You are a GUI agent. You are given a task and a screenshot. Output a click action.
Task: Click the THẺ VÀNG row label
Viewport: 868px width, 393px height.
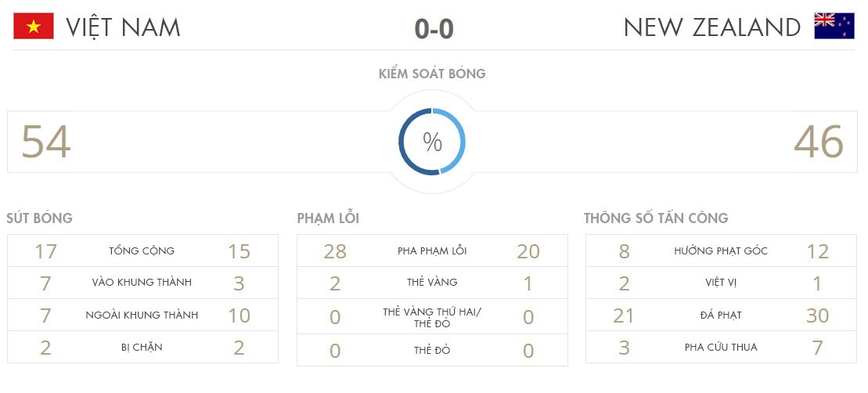coord(432,283)
